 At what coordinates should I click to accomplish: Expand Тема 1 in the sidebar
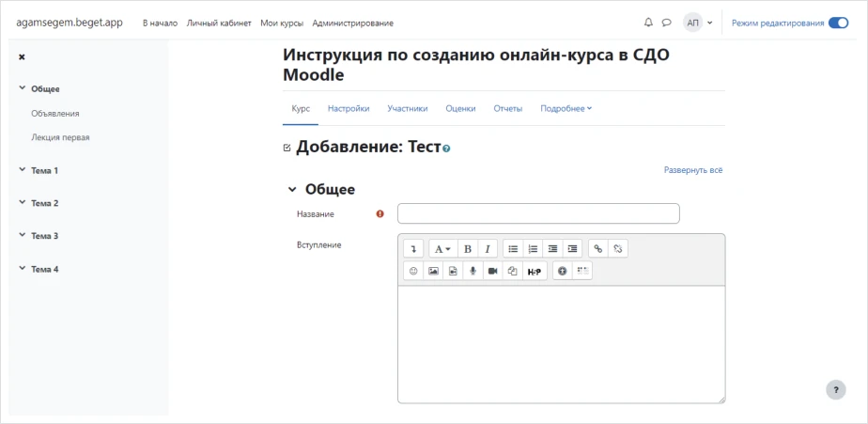pos(23,170)
